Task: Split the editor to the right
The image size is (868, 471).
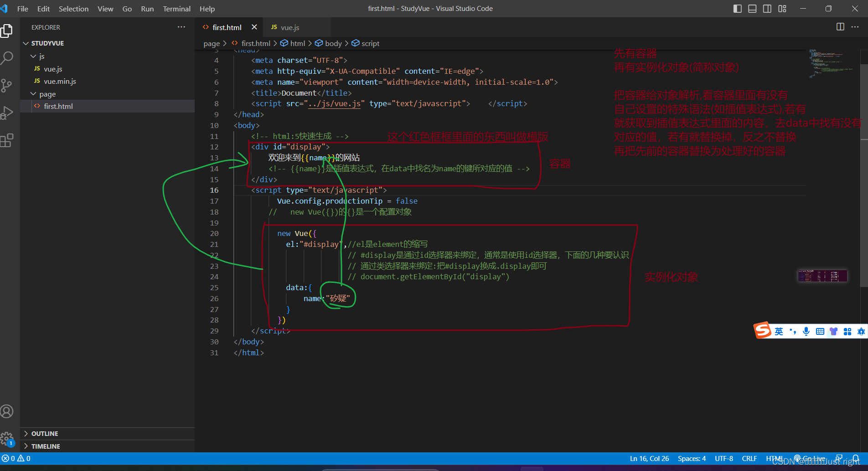Action: pyautogui.click(x=840, y=27)
